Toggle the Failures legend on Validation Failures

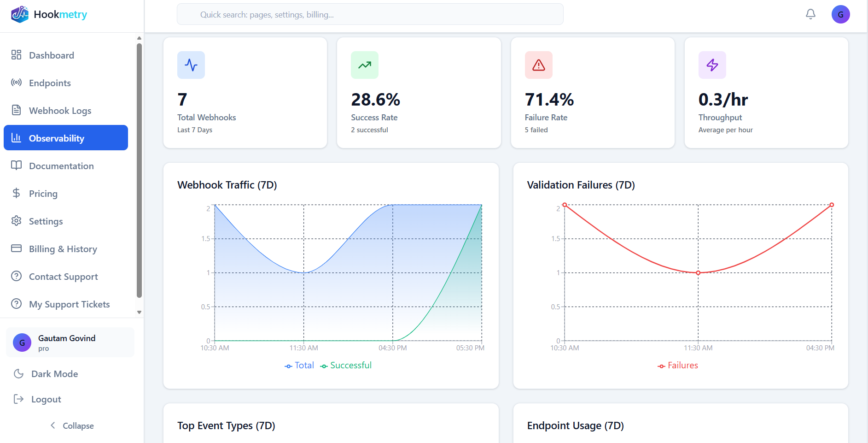point(677,365)
